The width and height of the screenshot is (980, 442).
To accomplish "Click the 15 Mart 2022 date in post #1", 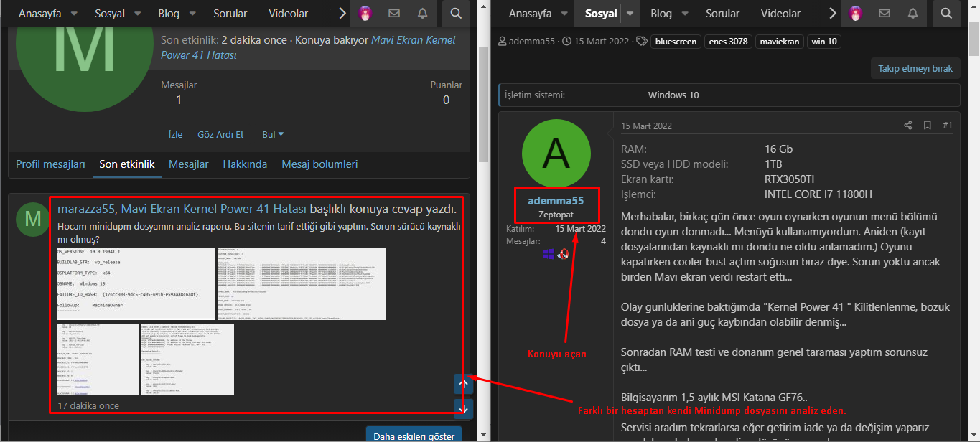I will click(646, 126).
